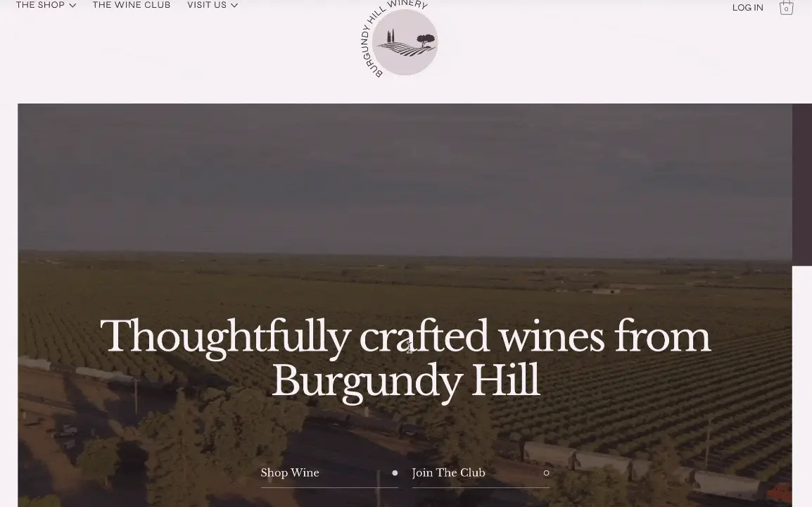Click the Log In link
This screenshot has height=507, width=812.
click(x=747, y=7)
